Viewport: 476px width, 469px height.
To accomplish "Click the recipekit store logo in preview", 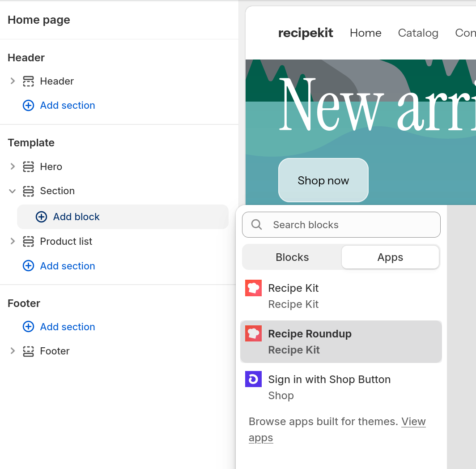I will 306,33.
